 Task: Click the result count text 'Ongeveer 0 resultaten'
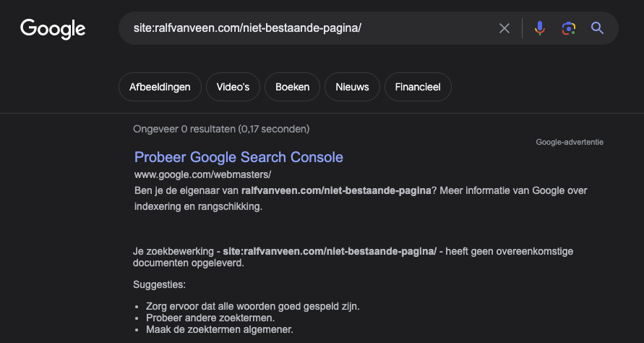221,129
